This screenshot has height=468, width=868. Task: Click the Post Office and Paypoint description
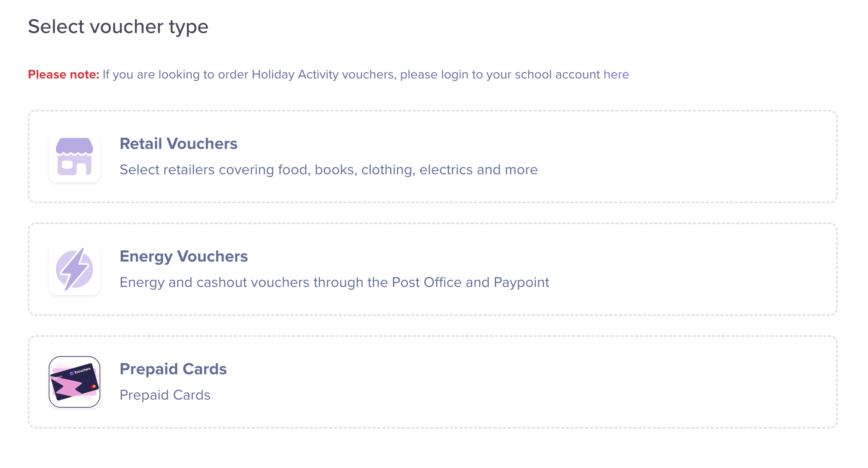(x=334, y=282)
